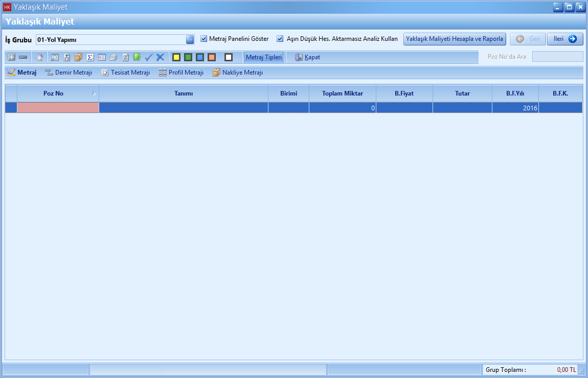Uncheck Aşırı Düşük Hes. Aktarmasız Analiz Kullan
Image resolution: width=588 pixels, height=378 pixels.
(280, 39)
